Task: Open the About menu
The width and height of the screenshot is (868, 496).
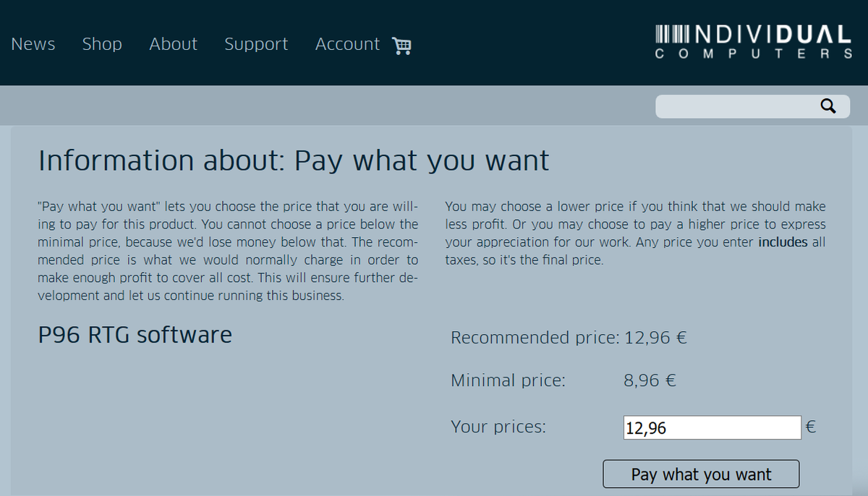Action: 174,44
